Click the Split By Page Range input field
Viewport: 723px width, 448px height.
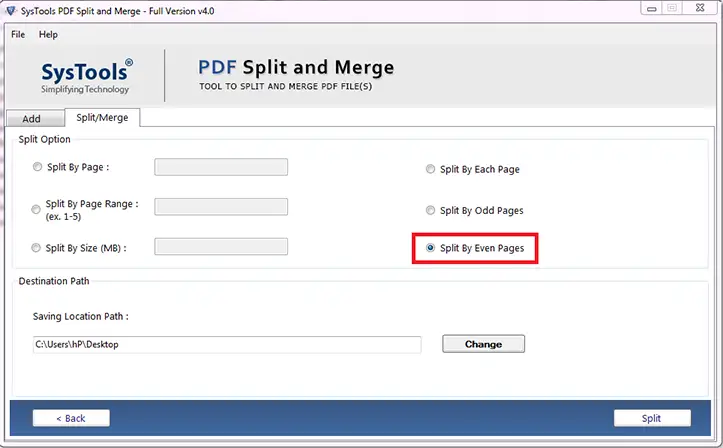tap(221, 206)
